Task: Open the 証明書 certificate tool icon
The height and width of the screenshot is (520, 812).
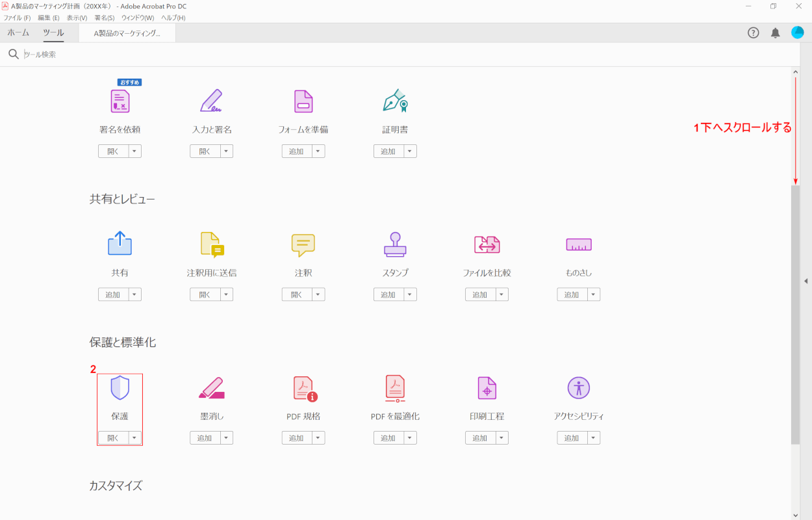Action: (395, 101)
